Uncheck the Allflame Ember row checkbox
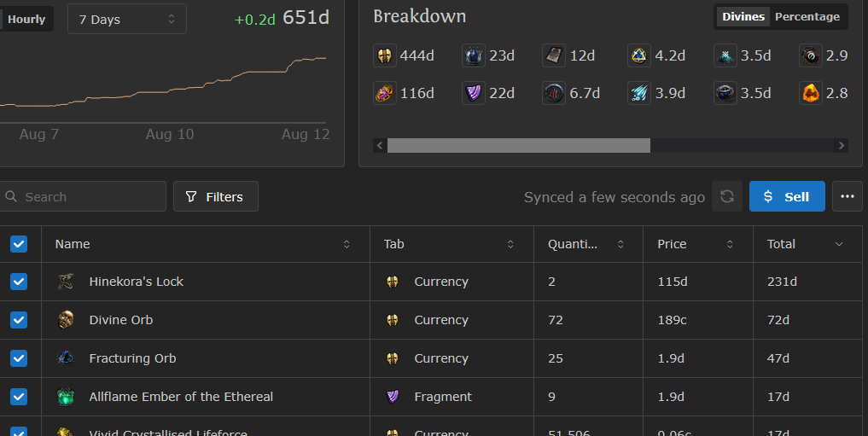The height and width of the screenshot is (436, 868). coord(19,397)
